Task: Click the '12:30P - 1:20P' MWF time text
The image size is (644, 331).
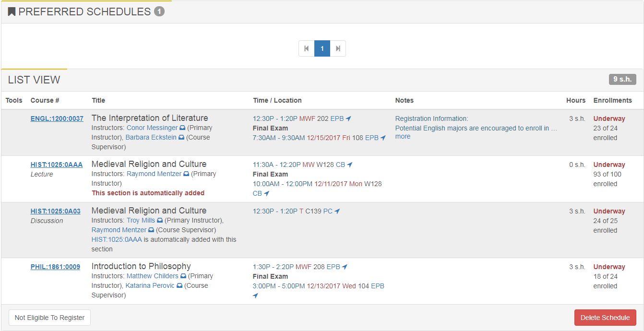Action: click(275, 118)
